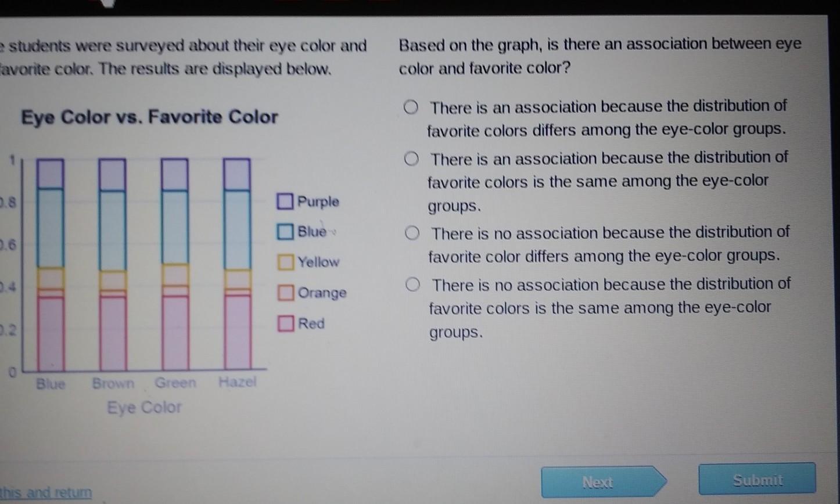Open the 'this and return' link
840x504 pixels.
click(46, 493)
